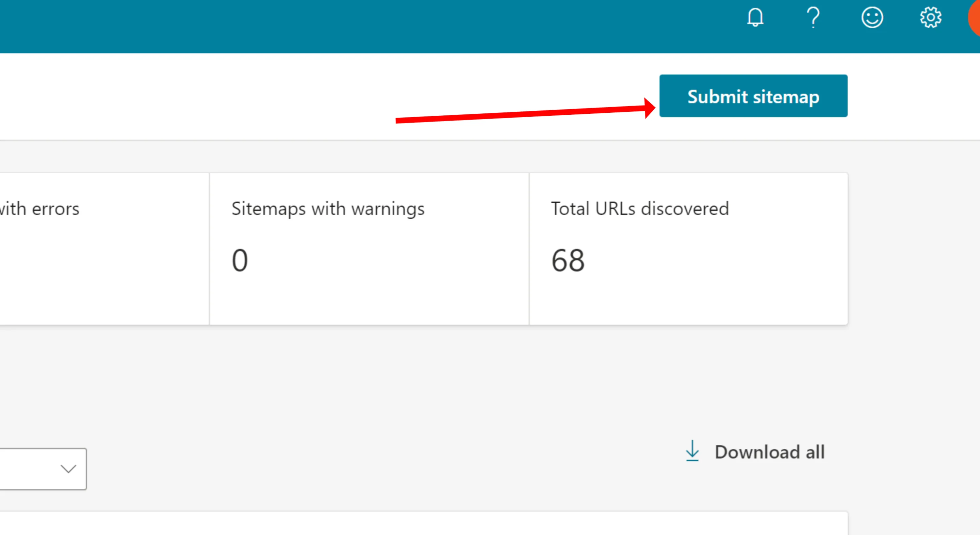Click the feedback smiley icon
The height and width of the screenshot is (535, 980).
[872, 17]
